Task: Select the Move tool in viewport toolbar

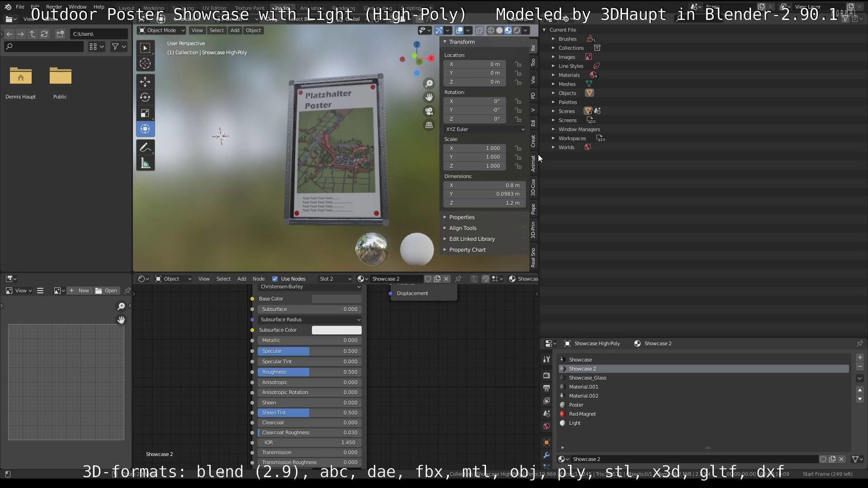Action: point(145,81)
